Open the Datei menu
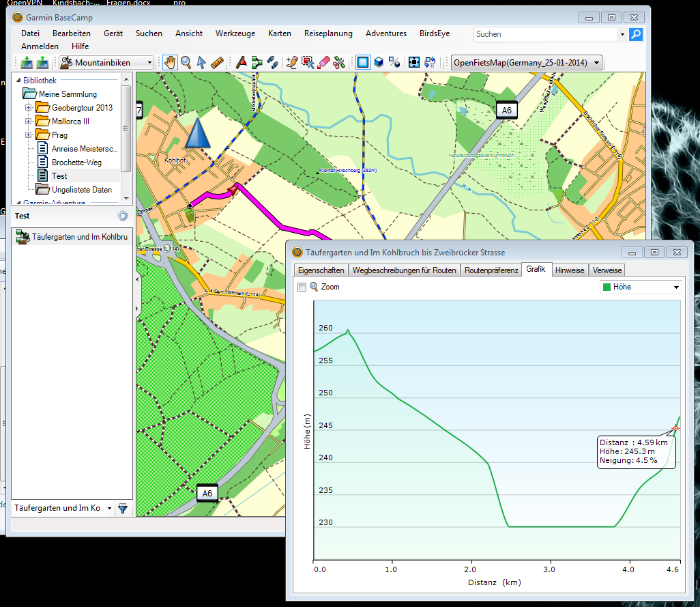Viewport: 700px width, 607px height. click(30, 33)
